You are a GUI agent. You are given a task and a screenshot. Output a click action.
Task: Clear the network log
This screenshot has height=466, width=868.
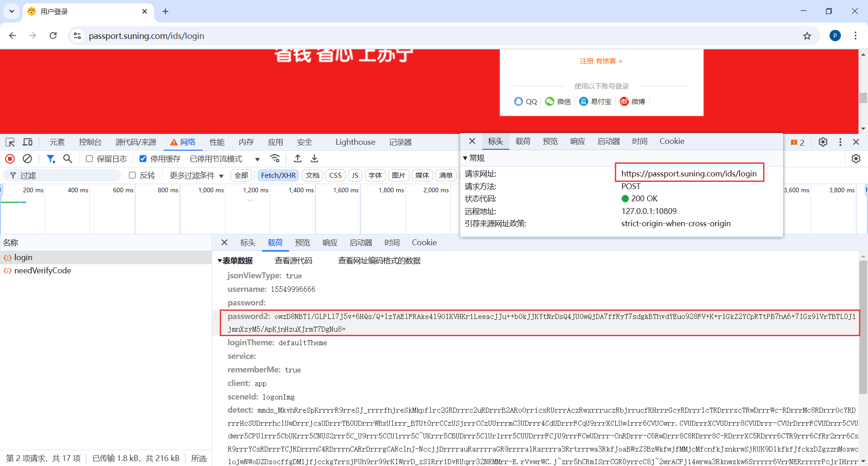tap(28, 159)
